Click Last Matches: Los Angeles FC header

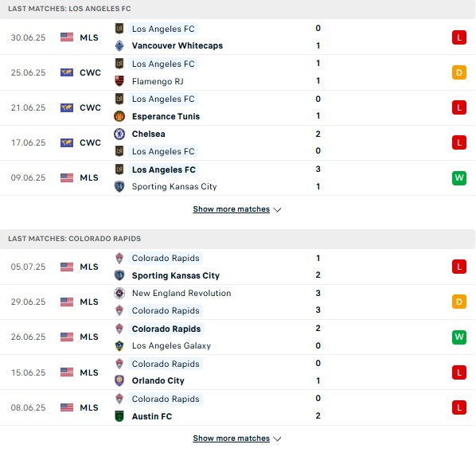(x=69, y=9)
